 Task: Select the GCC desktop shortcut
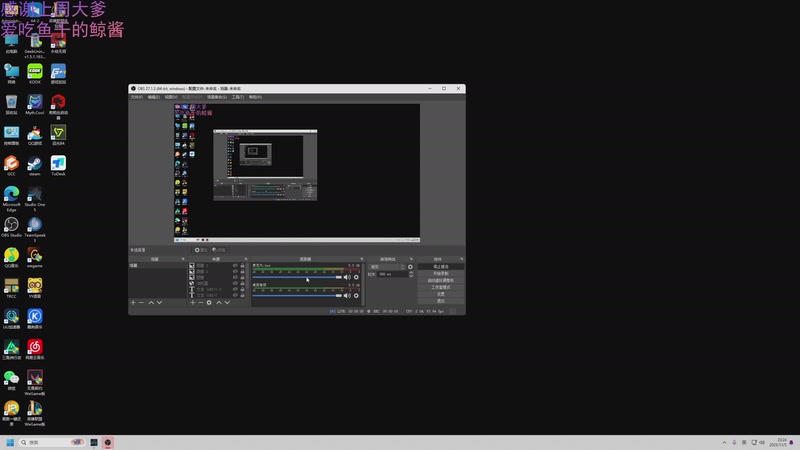[11, 166]
